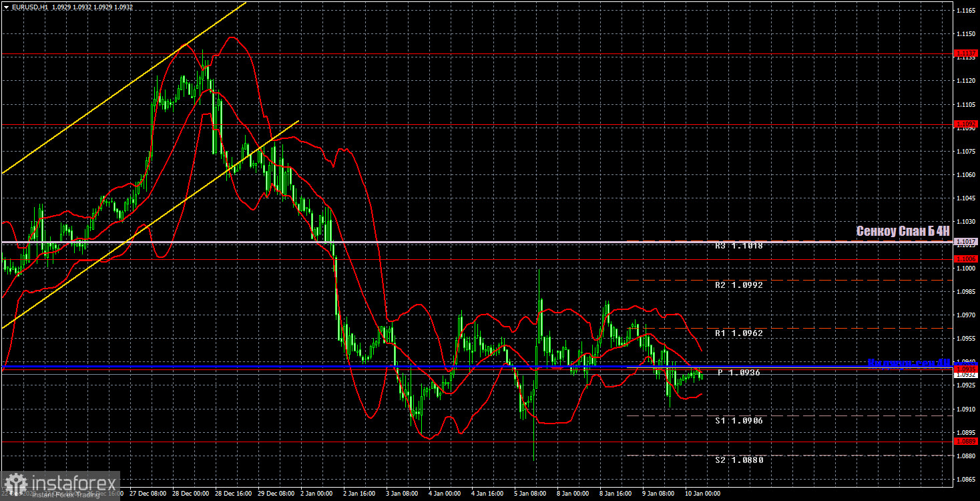Click the 1.0985 price axis label
The image size is (980, 501).
967,292
